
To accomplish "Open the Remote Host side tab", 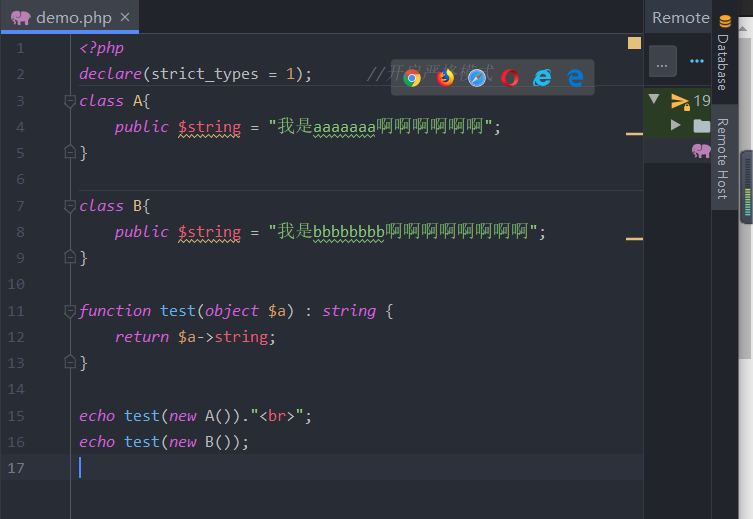I will click(723, 158).
